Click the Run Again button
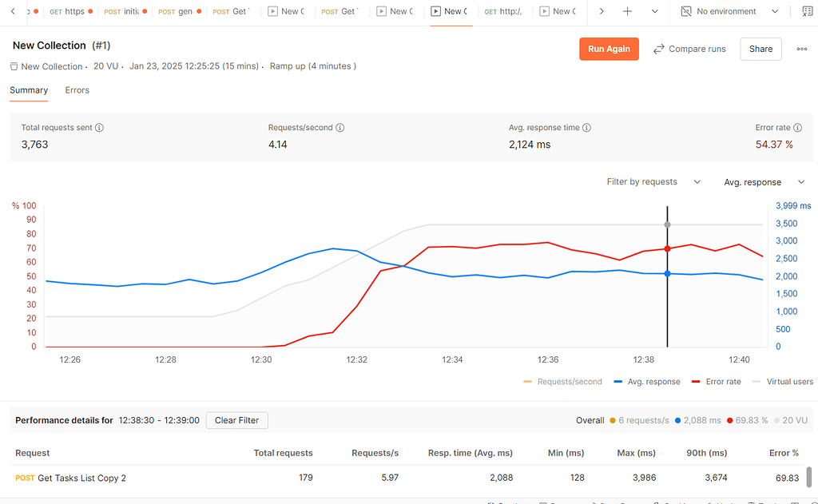Viewport: 818px width, 504px height. (609, 49)
